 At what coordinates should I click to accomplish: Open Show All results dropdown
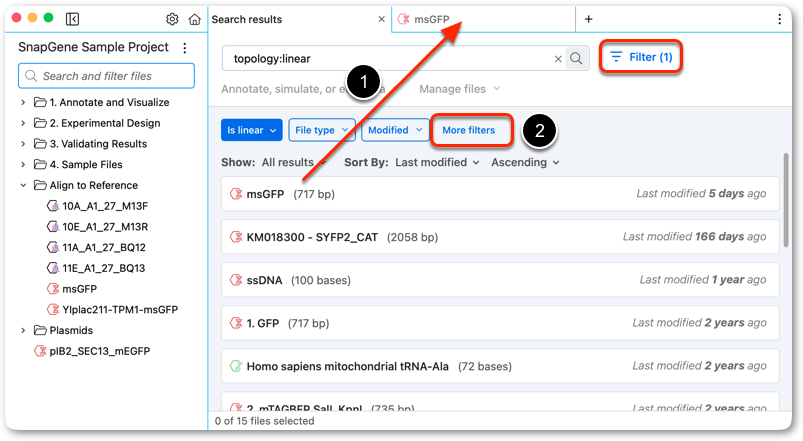[x=294, y=162]
